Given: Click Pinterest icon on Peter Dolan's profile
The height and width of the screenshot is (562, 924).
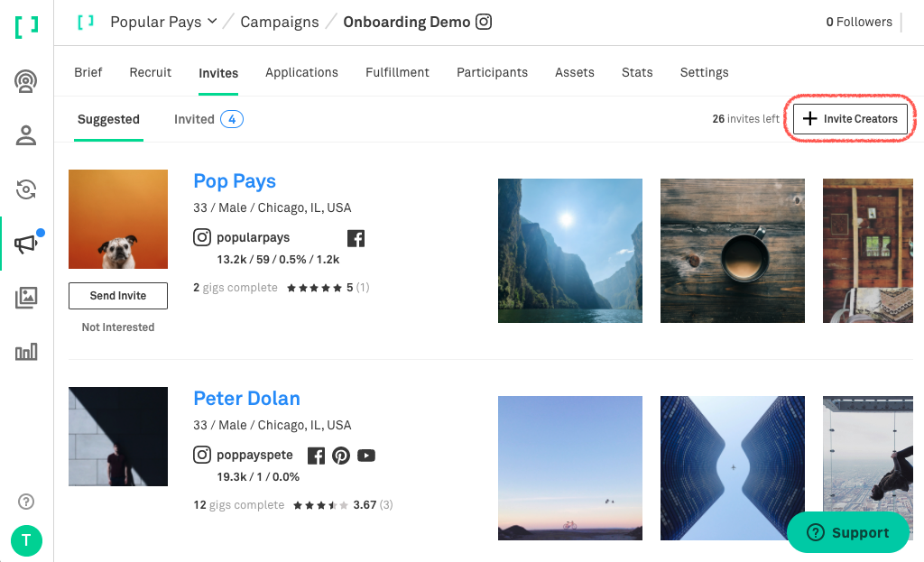Looking at the screenshot, I should (341, 456).
